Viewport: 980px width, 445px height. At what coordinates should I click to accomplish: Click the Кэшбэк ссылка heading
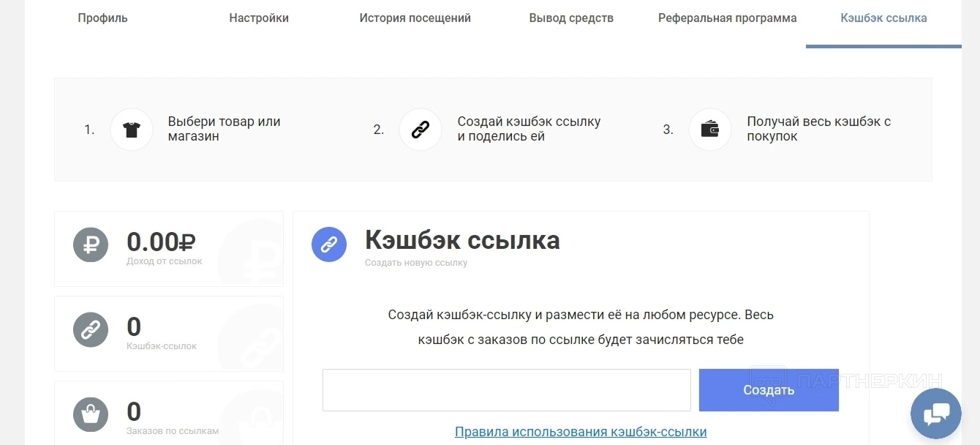click(x=462, y=240)
